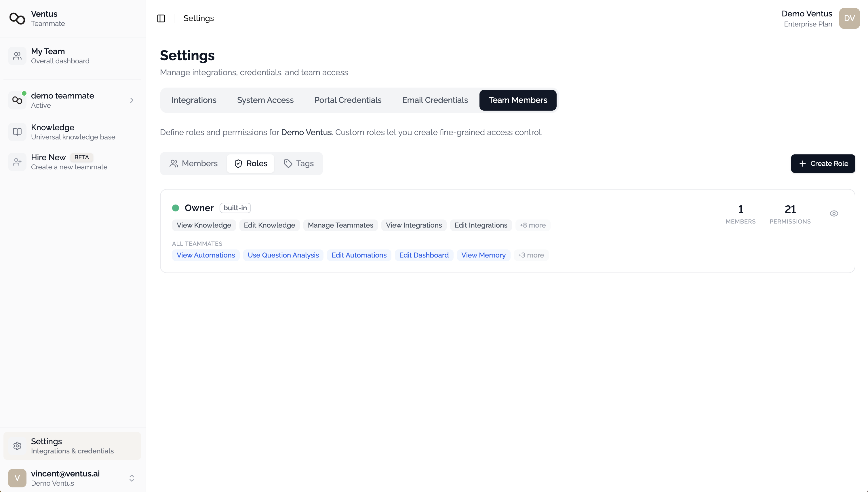This screenshot has height=492, width=868.
Task: Click the Hire New add-person icon
Action: tap(17, 162)
